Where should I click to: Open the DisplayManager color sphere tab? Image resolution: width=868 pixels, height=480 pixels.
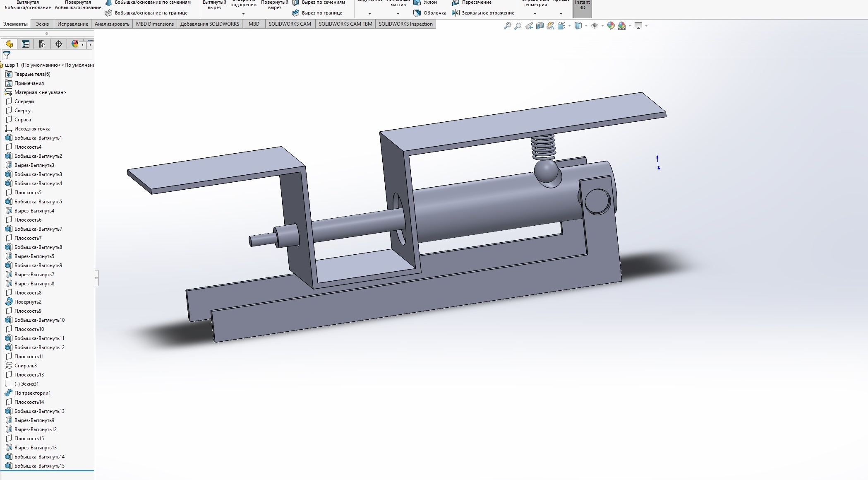coord(74,44)
